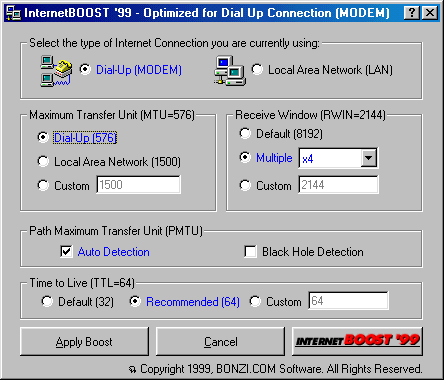
Task: Click the InternetBOOST title bar app icon
Action: (x=13, y=13)
